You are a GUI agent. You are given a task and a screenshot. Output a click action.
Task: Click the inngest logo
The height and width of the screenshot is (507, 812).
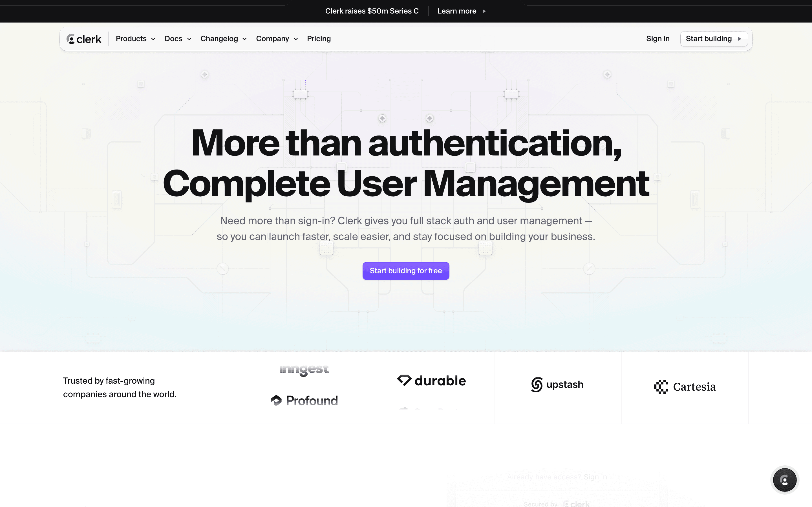click(304, 370)
